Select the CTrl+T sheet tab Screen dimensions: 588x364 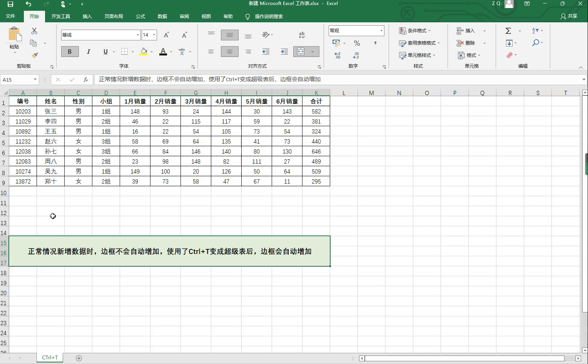50,358
